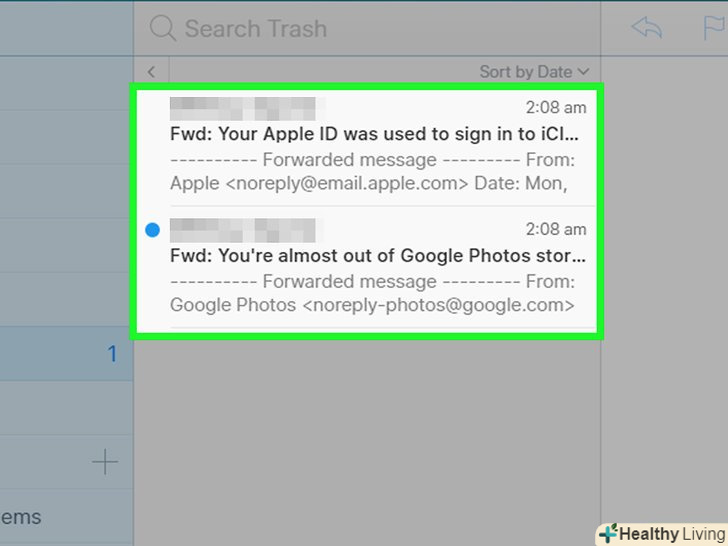Click the blurred sender name of the Apple ID email
Image resolution: width=728 pixels, height=546 pixels.
[x=243, y=108]
